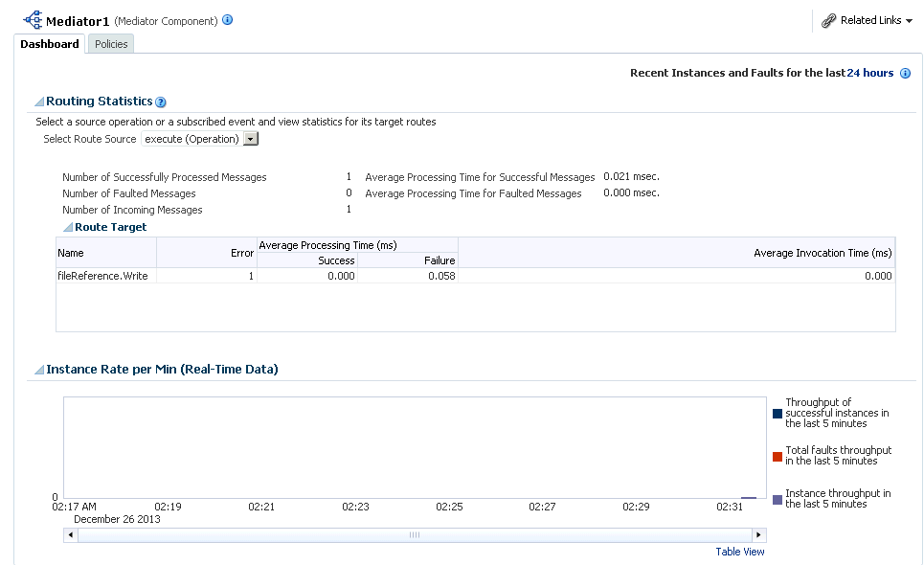Open Select Route Source dropdown
Image resolution: width=924 pixels, height=565 pixels.
point(250,139)
